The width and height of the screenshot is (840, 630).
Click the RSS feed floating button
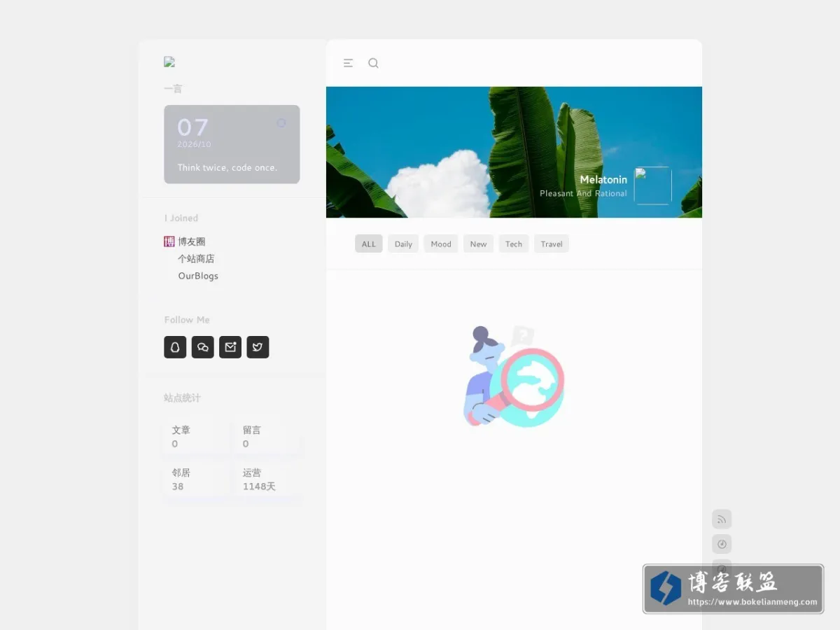tap(722, 519)
